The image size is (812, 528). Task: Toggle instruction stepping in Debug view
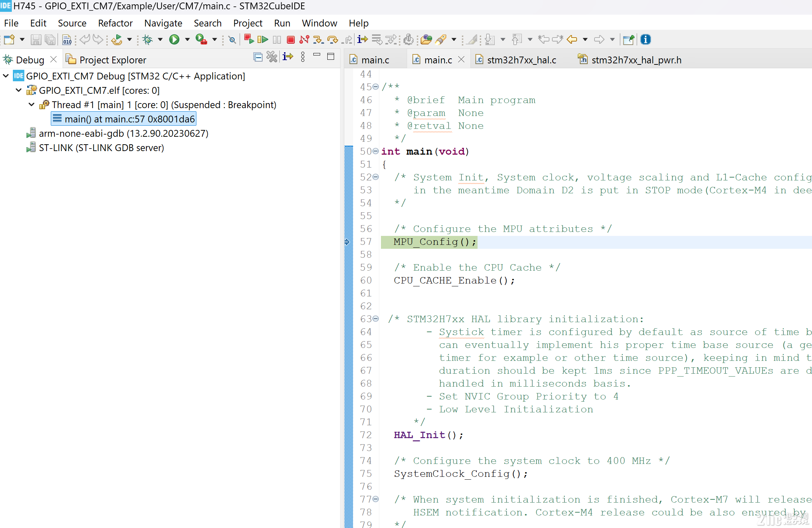[x=288, y=57]
